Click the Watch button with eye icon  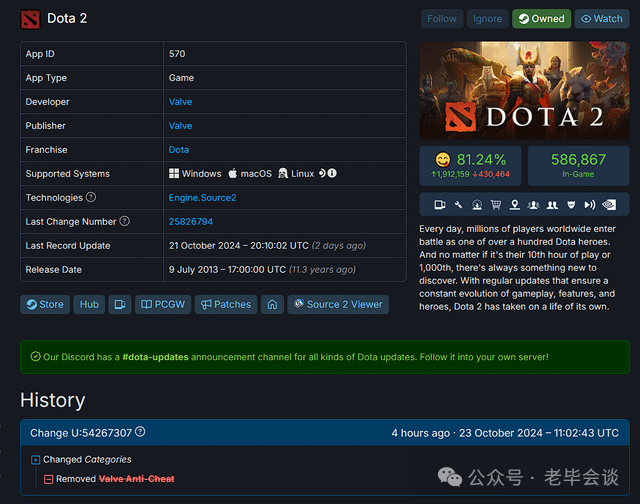click(602, 19)
